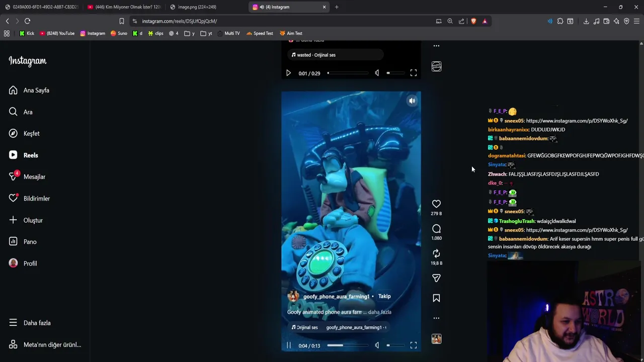This screenshot has height=362, width=644.
Task: Go to Ana Sayfa in sidebar
Action: (x=29, y=90)
